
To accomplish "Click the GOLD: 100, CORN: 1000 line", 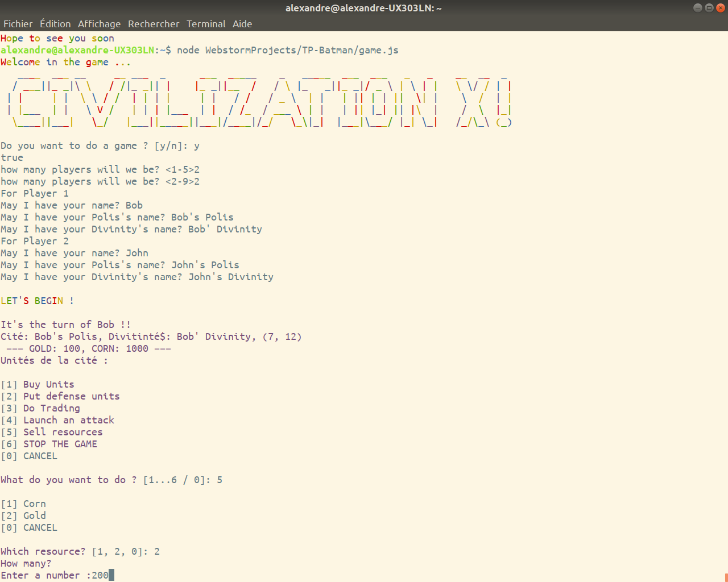I will pyautogui.click(x=89, y=348).
